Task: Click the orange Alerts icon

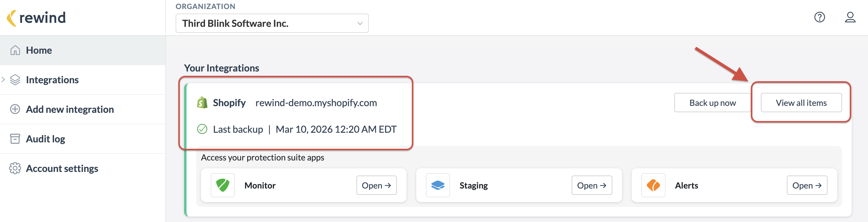Action: tap(653, 185)
